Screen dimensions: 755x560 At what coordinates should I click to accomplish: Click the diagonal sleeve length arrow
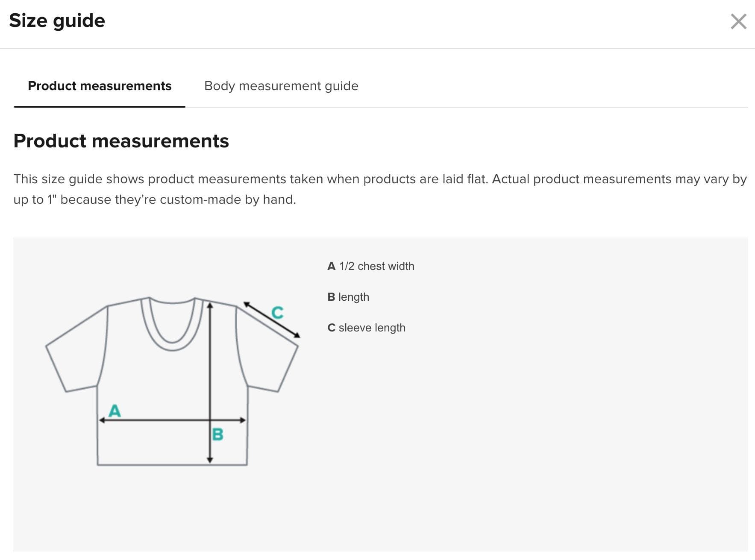tap(272, 320)
